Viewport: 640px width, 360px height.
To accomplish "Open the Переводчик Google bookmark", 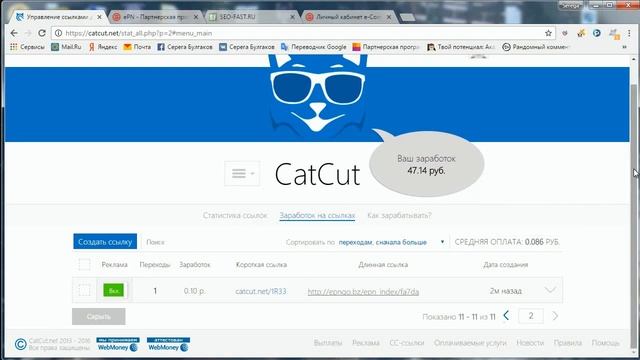I will point(313,47).
